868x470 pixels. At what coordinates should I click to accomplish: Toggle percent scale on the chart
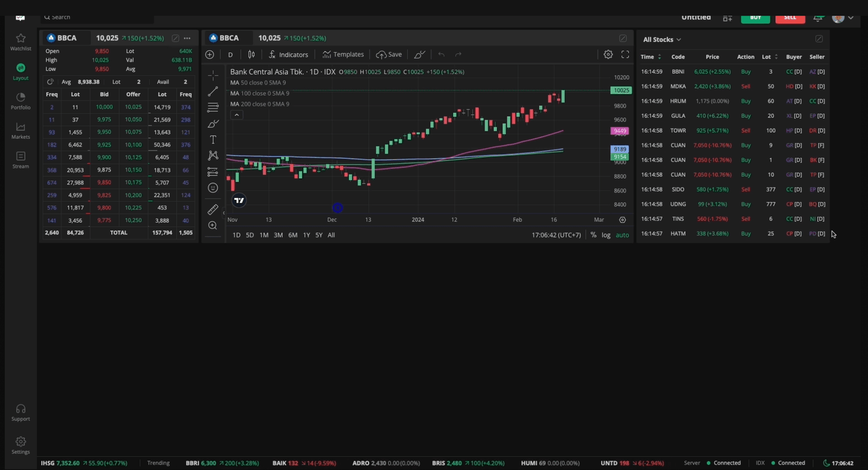pos(593,235)
